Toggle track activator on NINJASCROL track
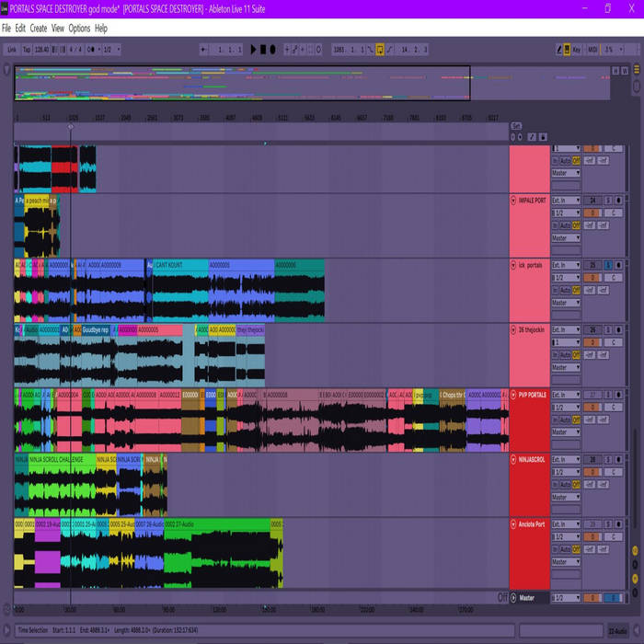The height and width of the screenshot is (644, 644). (593, 459)
